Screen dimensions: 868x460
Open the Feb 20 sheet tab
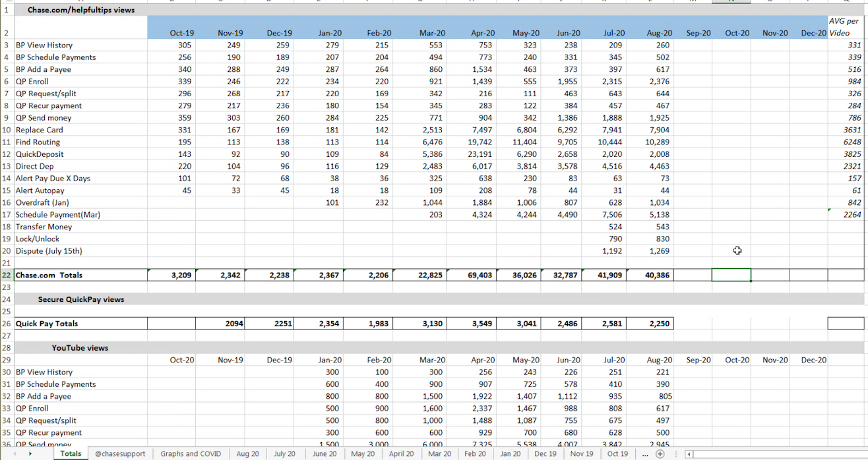tap(475, 453)
